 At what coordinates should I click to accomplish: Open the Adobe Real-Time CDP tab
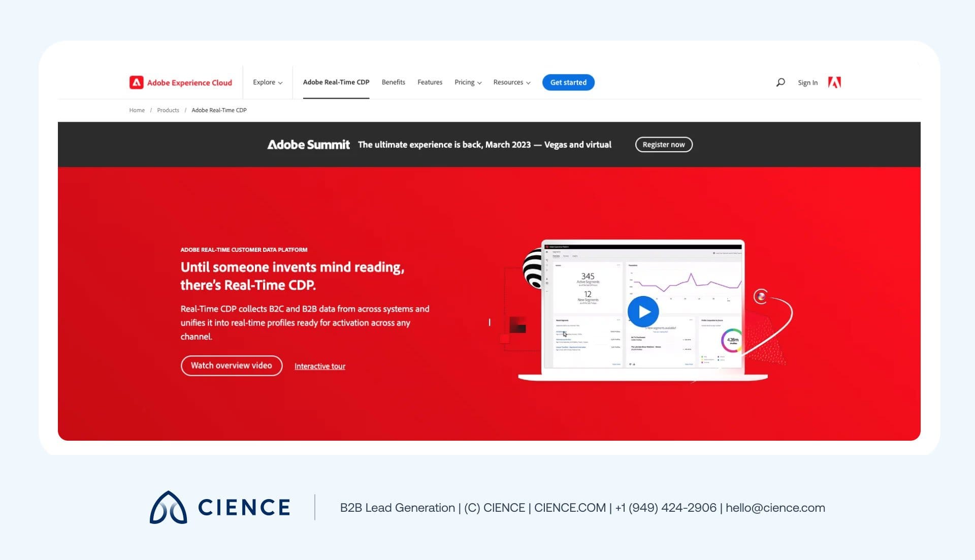(x=336, y=82)
